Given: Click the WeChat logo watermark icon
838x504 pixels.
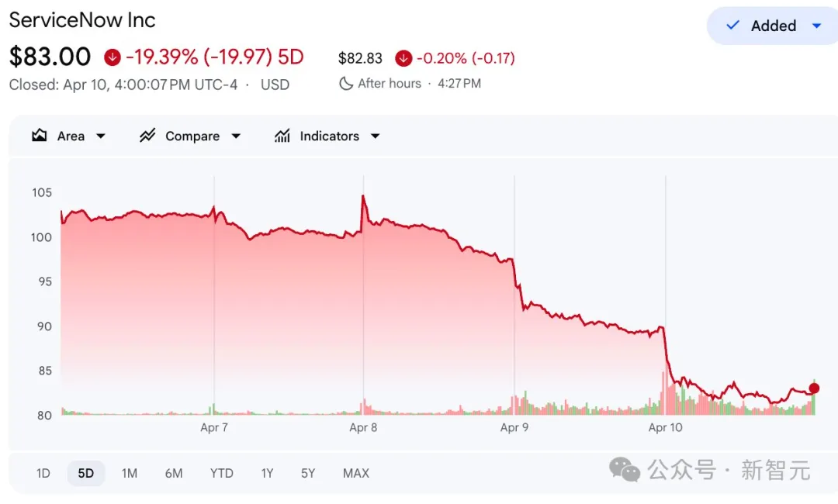Looking at the screenshot, I should pos(625,468).
